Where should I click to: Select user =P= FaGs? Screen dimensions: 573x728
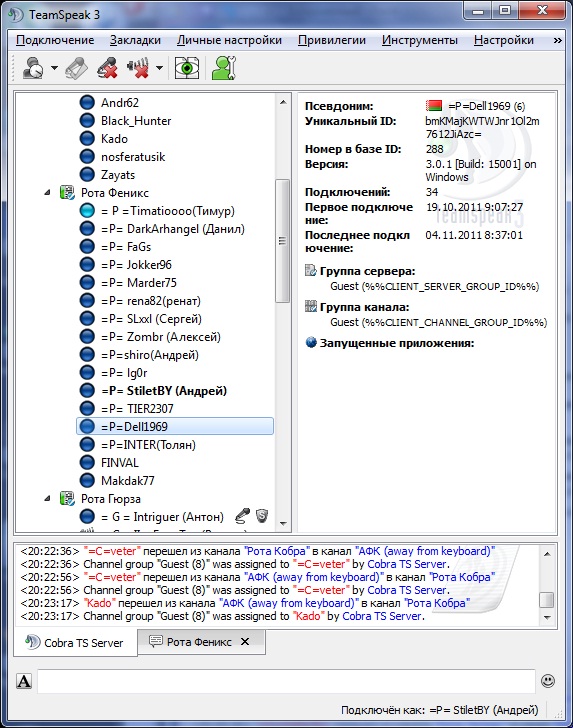point(126,247)
